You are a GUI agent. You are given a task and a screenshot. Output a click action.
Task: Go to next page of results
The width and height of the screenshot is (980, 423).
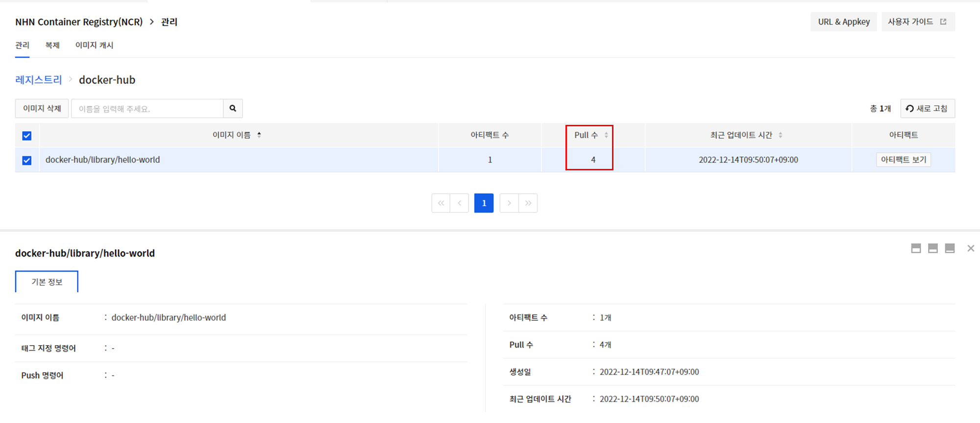[x=509, y=203]
